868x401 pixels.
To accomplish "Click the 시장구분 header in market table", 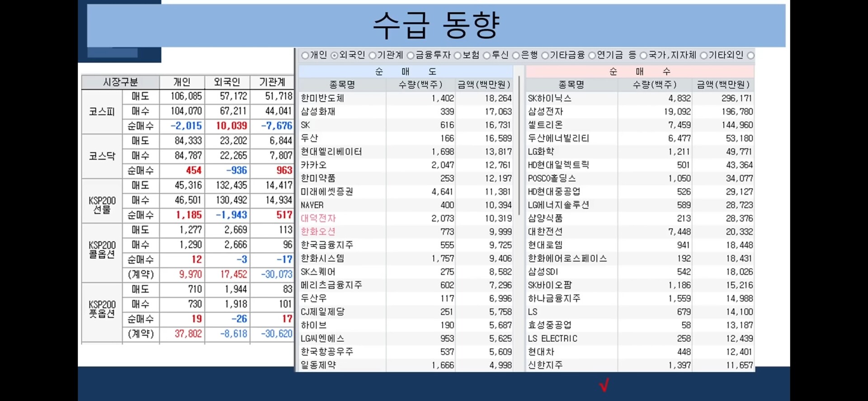I will coord(120,82).
